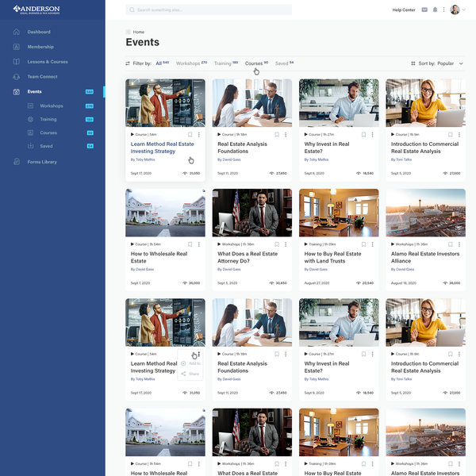The height and width of the screenshot is (476, 476).
Task: Open notifications with the bell icon
Action: [x=435, y=10]
